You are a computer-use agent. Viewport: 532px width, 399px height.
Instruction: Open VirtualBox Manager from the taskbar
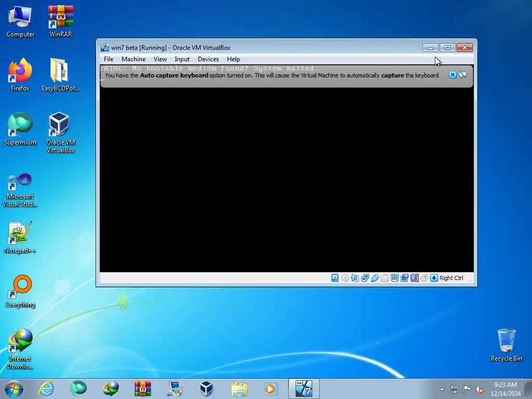pos(206,389)
